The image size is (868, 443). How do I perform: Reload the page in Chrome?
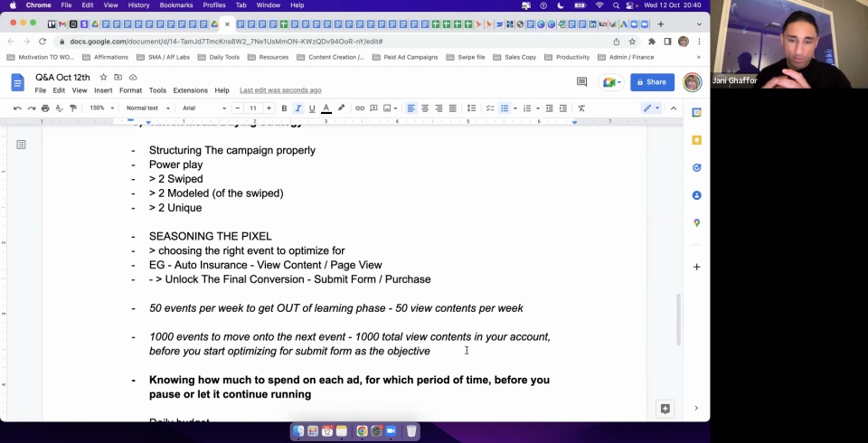coord(42,42)
